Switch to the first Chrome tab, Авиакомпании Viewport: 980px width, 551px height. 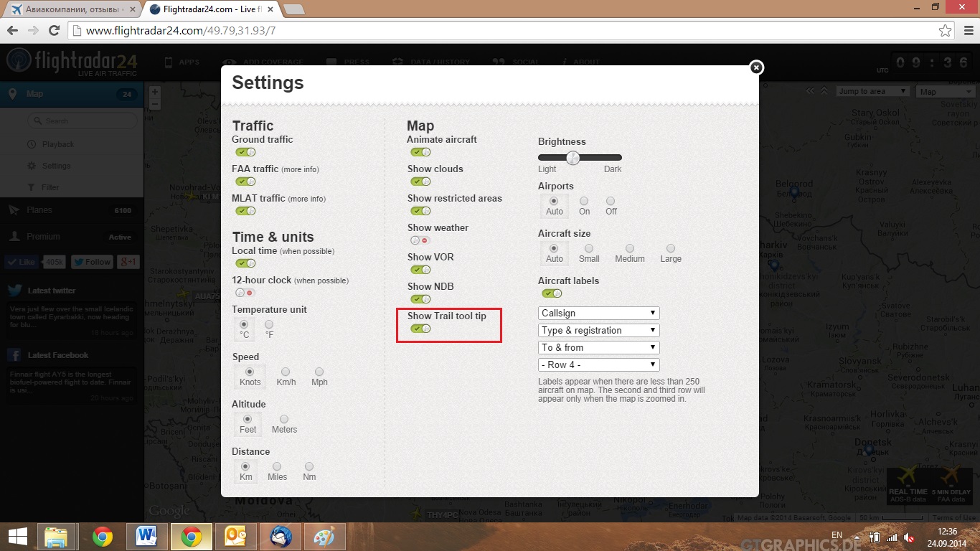click(72, 10)
